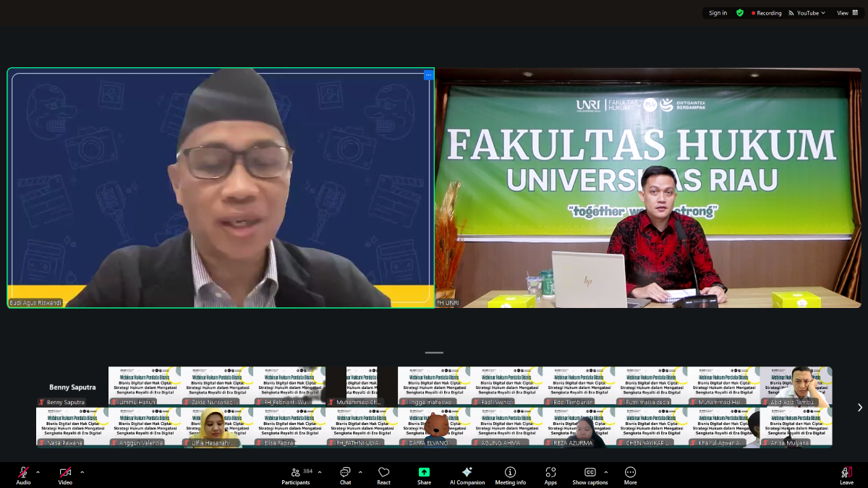Click muted mic icon beside Elisa Fazira
This screenshot has height=488, width=868.
259,442
